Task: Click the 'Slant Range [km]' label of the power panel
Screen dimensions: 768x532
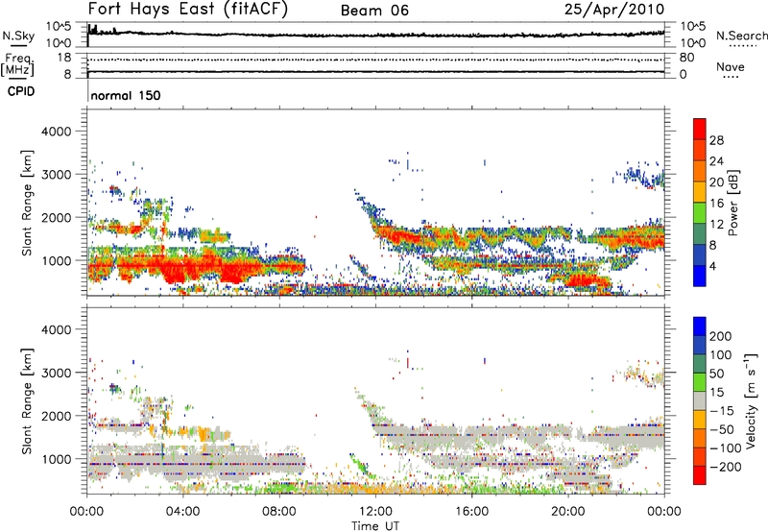Action: (x=27, y=203)
